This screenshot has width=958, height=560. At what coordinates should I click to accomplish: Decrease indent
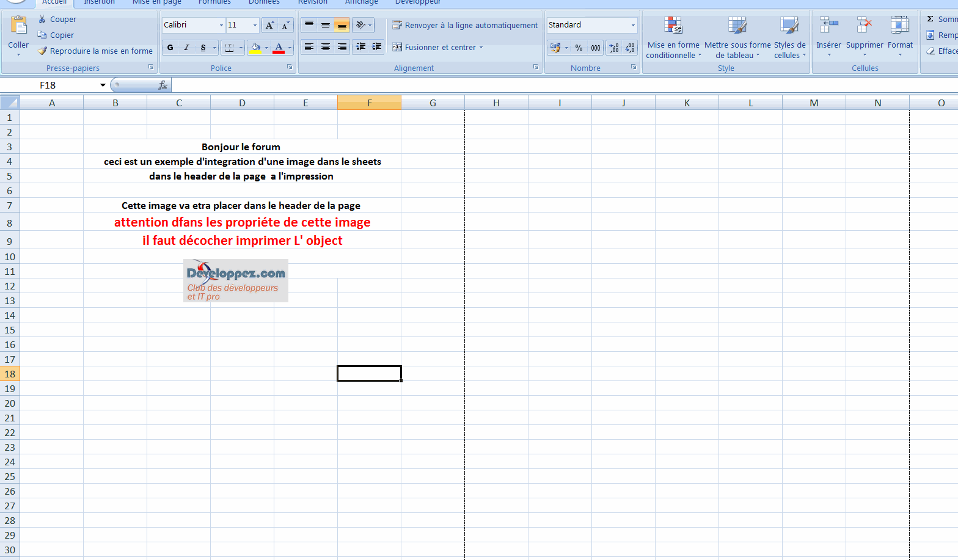(361, 47)
